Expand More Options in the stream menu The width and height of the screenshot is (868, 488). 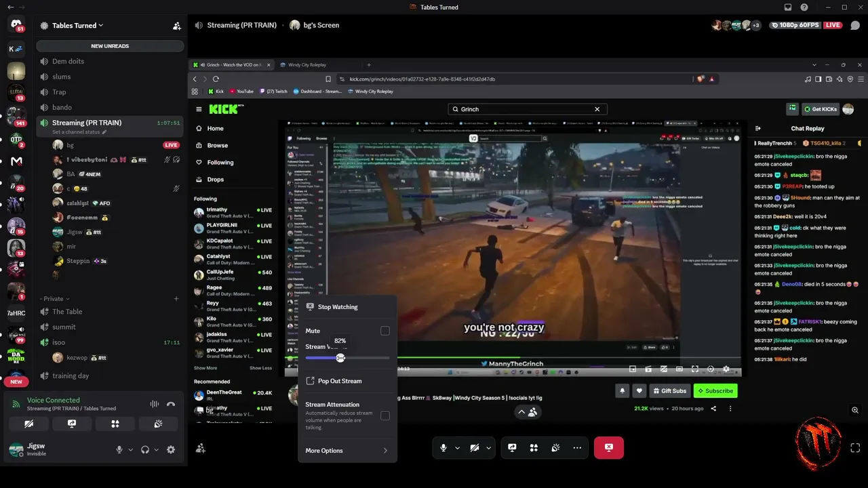tap(347, 451)
